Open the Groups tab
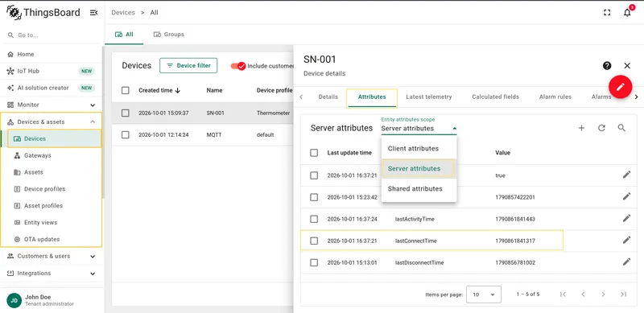The width and height of the screenshot is (644, 313). pos(169,35)
